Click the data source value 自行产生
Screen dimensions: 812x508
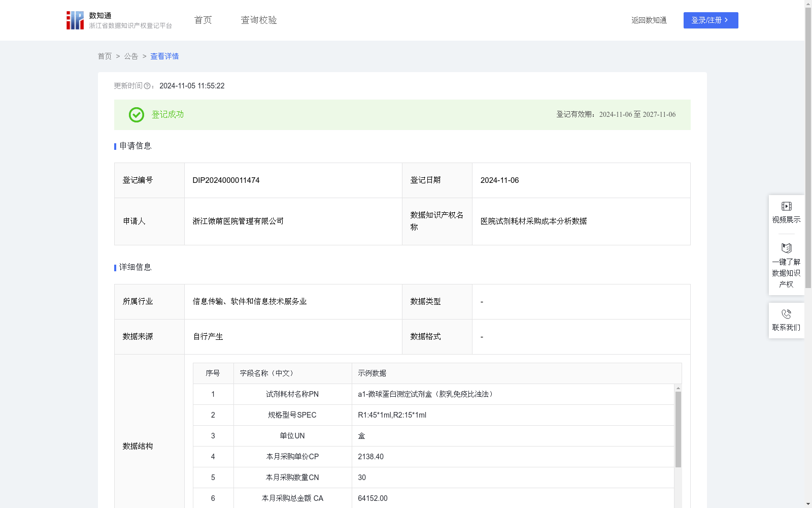click(x=208, y=337)
